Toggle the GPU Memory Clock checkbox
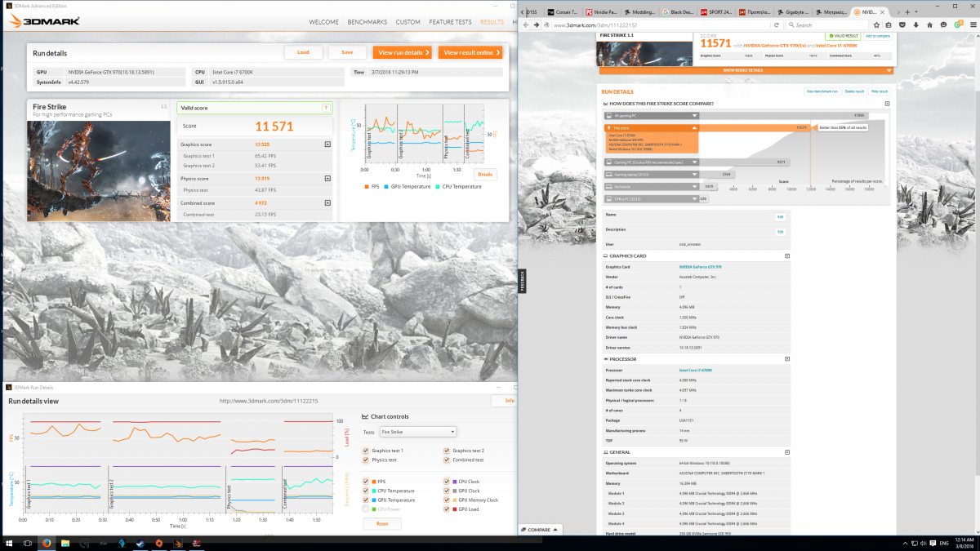Screen dimensions: 980x551 pyautogui.click(x=447, y=500)
